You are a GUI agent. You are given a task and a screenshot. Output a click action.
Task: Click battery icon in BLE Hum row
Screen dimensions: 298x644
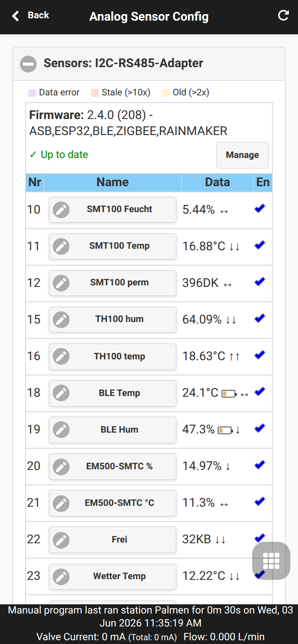point(225,430)
